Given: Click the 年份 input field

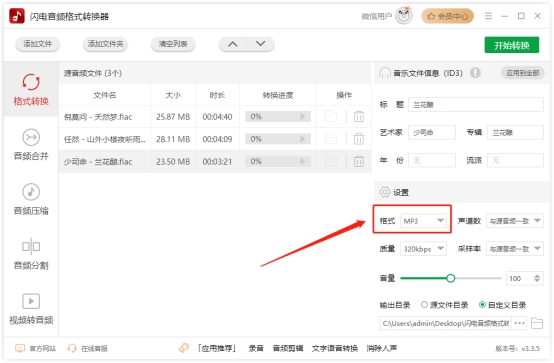Looking at the screenshot, I should [x=432, y=160].
